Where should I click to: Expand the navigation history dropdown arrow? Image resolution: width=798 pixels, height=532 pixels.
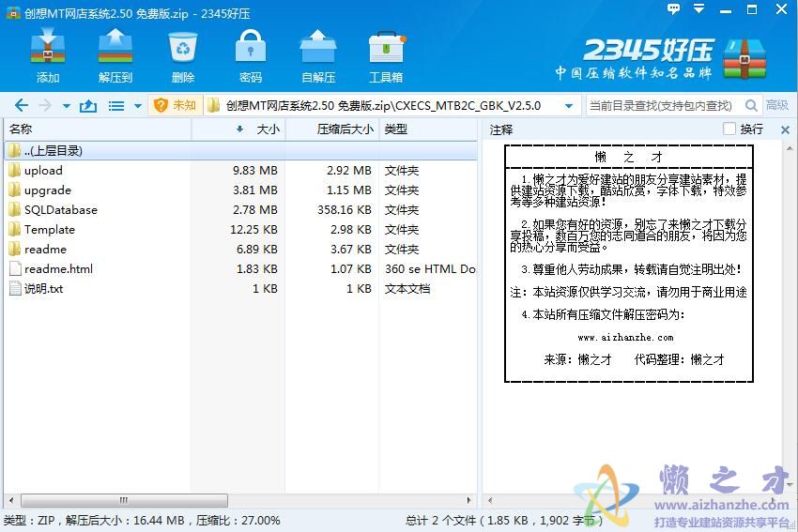[x=66, y=106]
